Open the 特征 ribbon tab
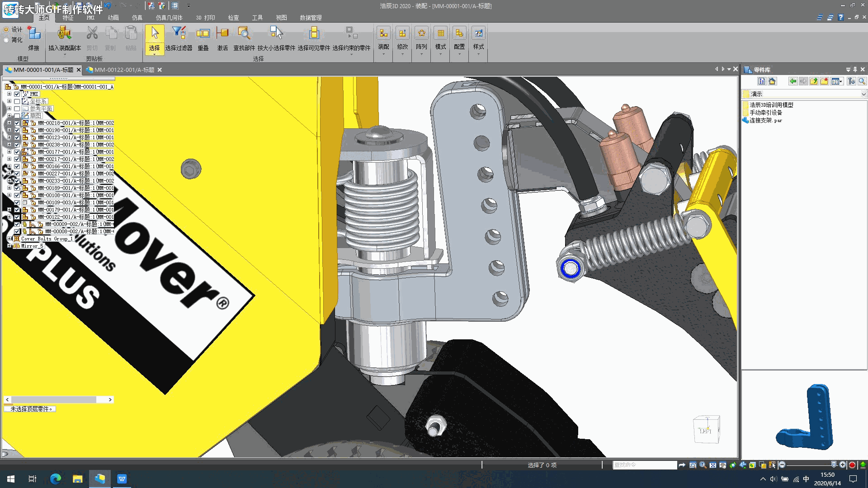This screenshot has height=488, width=868. (x=68, y=18)
